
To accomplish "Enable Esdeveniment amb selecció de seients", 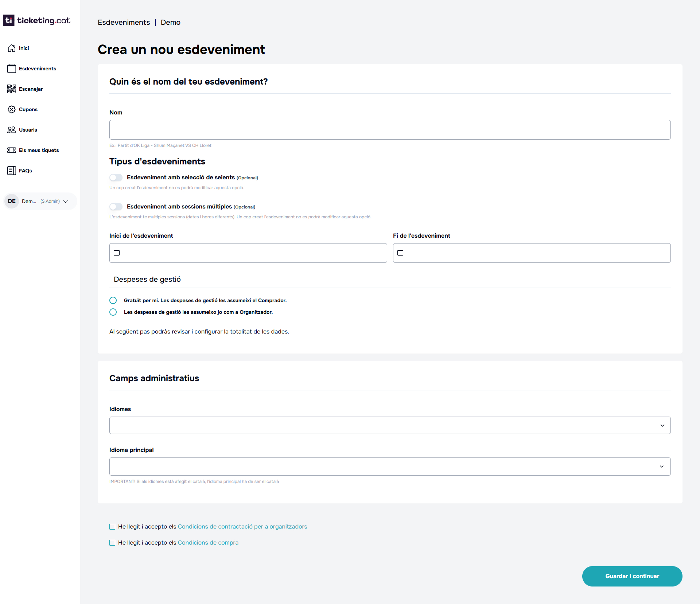I will [116, 178].
